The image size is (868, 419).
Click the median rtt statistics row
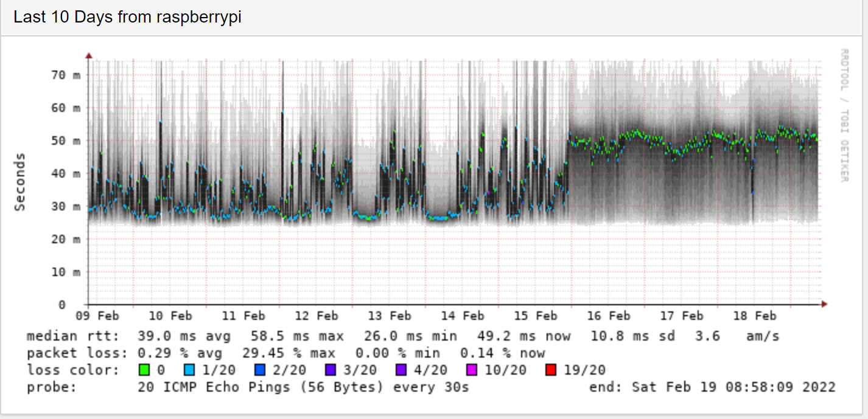(402, 336)
